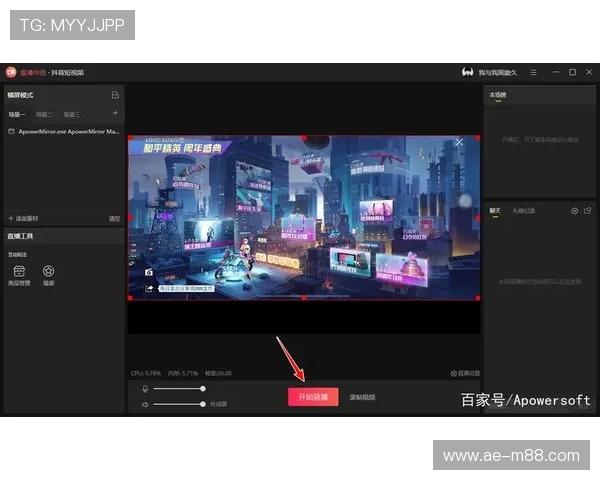Click 添加素材 to add a source
600x480 pixels.
[x=23, y=219]
